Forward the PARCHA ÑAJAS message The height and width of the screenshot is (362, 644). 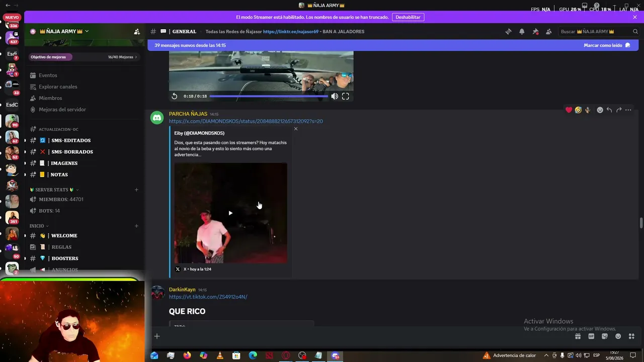click(619, 110)
